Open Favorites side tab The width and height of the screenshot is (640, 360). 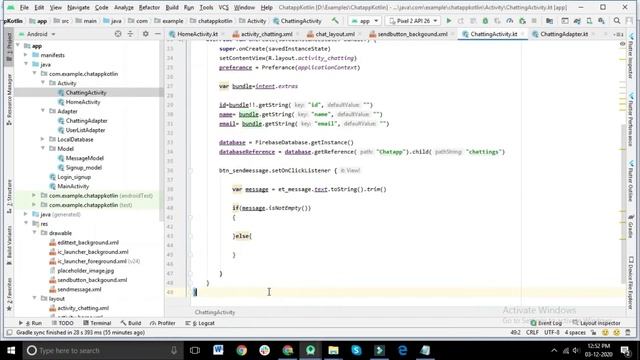pos(9,294)
